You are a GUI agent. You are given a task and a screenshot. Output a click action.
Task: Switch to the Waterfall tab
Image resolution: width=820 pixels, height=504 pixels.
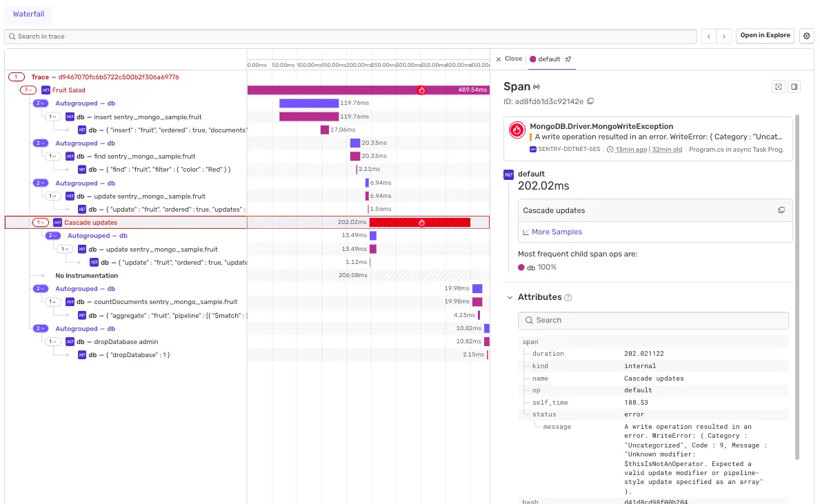(29, 14)
